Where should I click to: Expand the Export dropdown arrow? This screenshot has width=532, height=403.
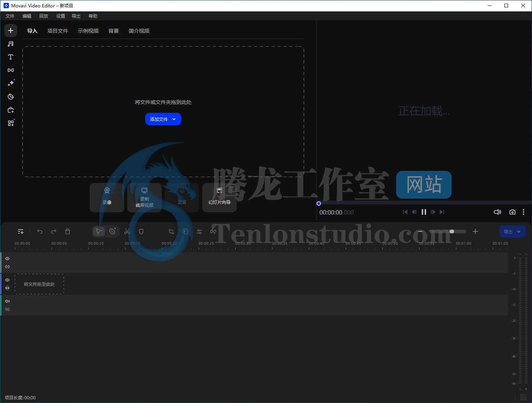click(x=519, y=231)
